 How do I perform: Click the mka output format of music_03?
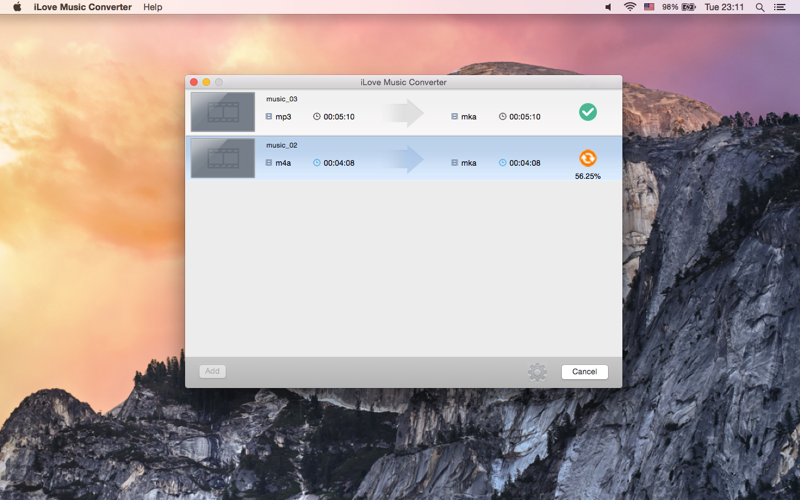pos(468,117)
